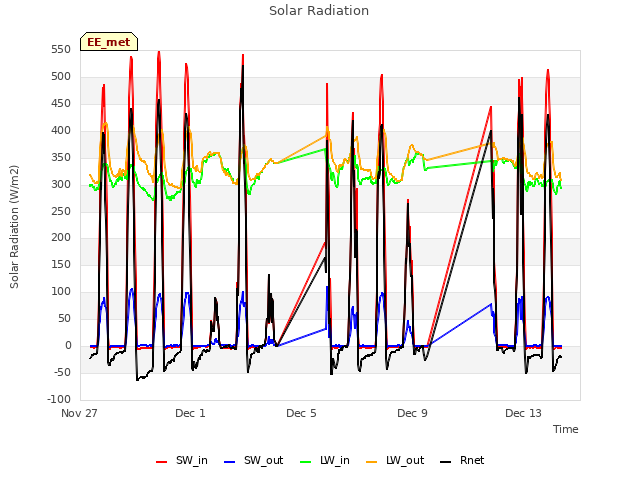
Task: Click the 450 y-axis tick label
Action: (x=61, y=104)
